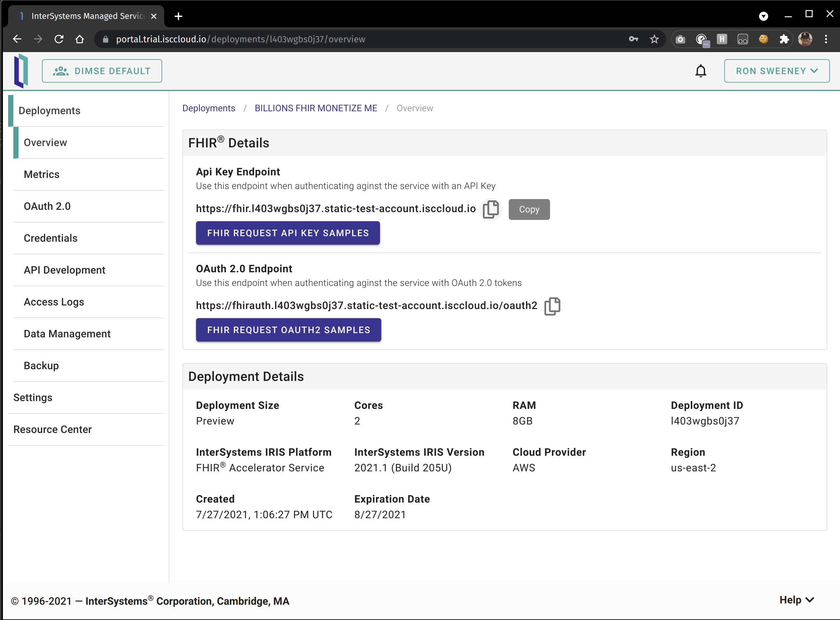Open a new browser tab
The height and width of the screenshot is (620, 840).
point(178,16)
